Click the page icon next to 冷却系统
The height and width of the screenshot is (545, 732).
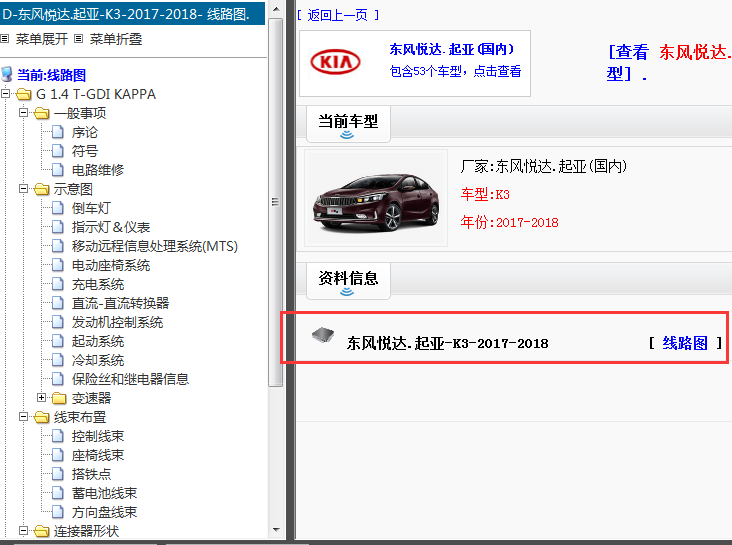click(x=57, y=360)
